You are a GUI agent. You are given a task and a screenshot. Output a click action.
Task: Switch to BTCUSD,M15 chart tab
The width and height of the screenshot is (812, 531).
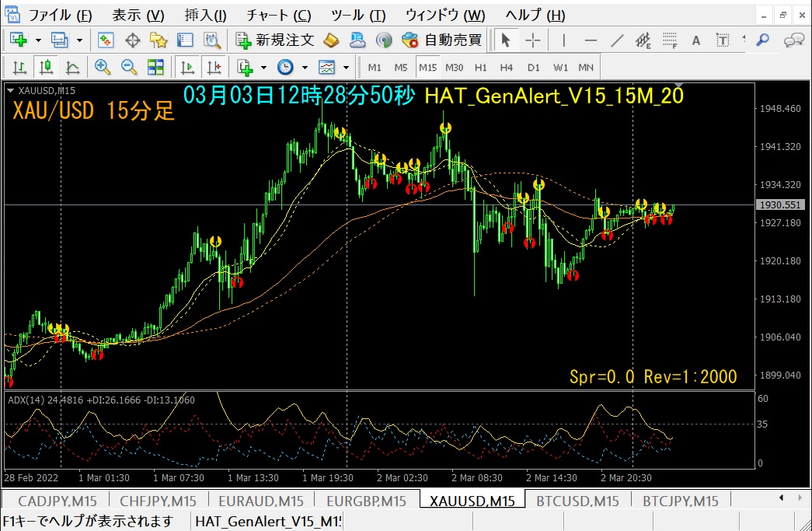tap(577, 501)
